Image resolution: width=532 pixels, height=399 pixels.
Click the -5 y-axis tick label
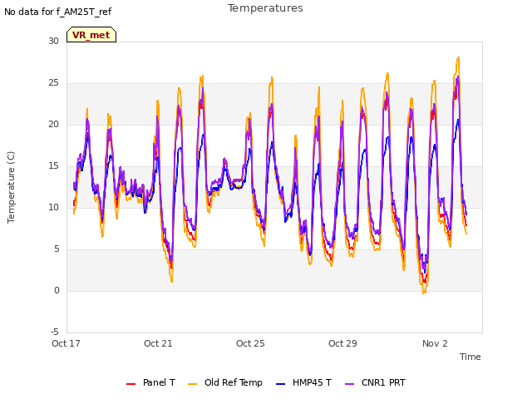pyautogui.click(x=55, y=332)
